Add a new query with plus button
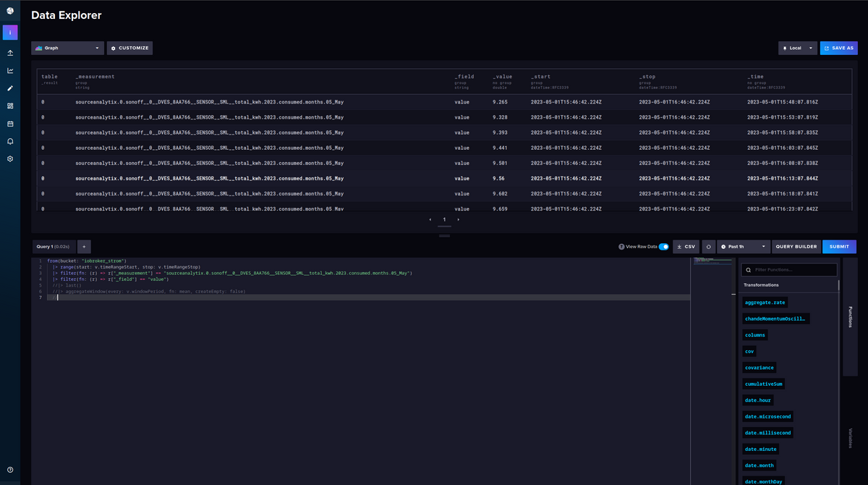Screen dimensions: 868x485 84,247
